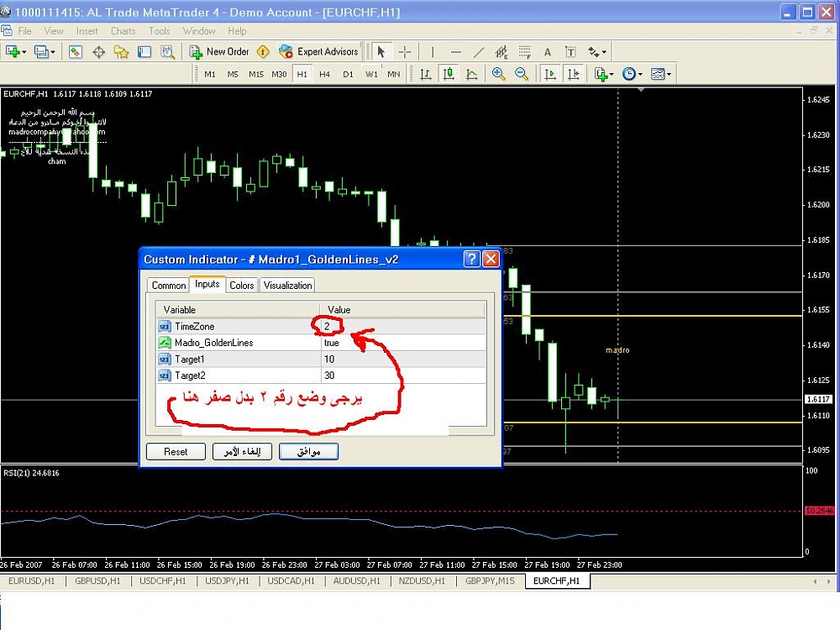
Task: Click the إلغاء الأمر cancel button
Action: (x=242, y=452)
